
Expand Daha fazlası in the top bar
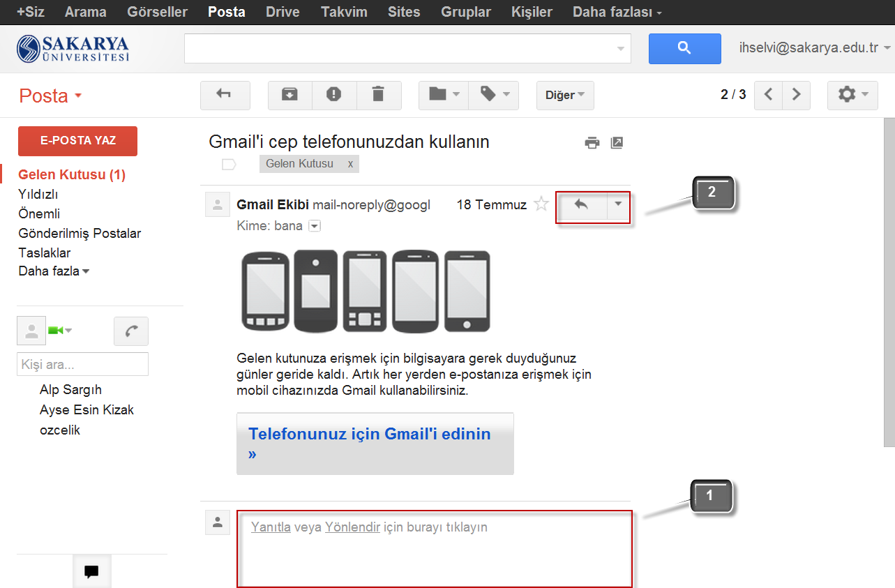pyautogui.click(x=617, y=12)
